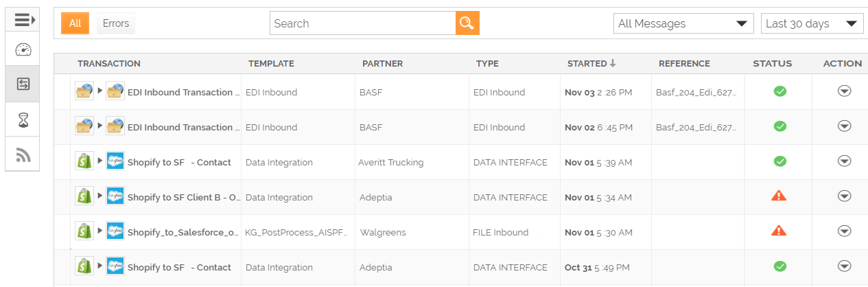Click target folder icon in Nov 03 BASF row
This screenshot has height=287, width=868.
pos(115,91)
